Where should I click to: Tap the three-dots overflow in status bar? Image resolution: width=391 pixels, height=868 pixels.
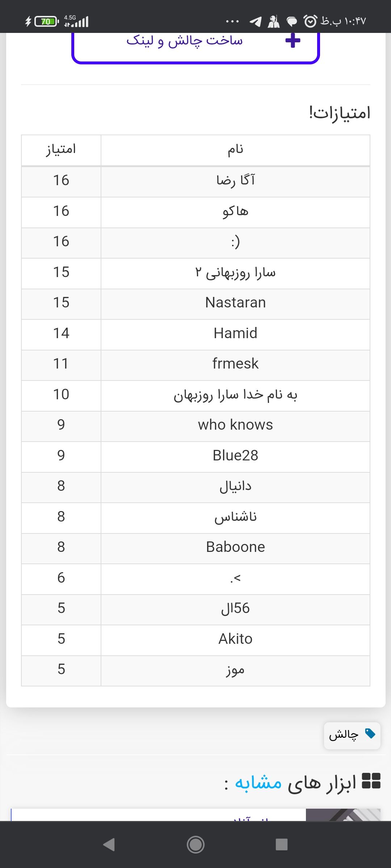(232, 22)
